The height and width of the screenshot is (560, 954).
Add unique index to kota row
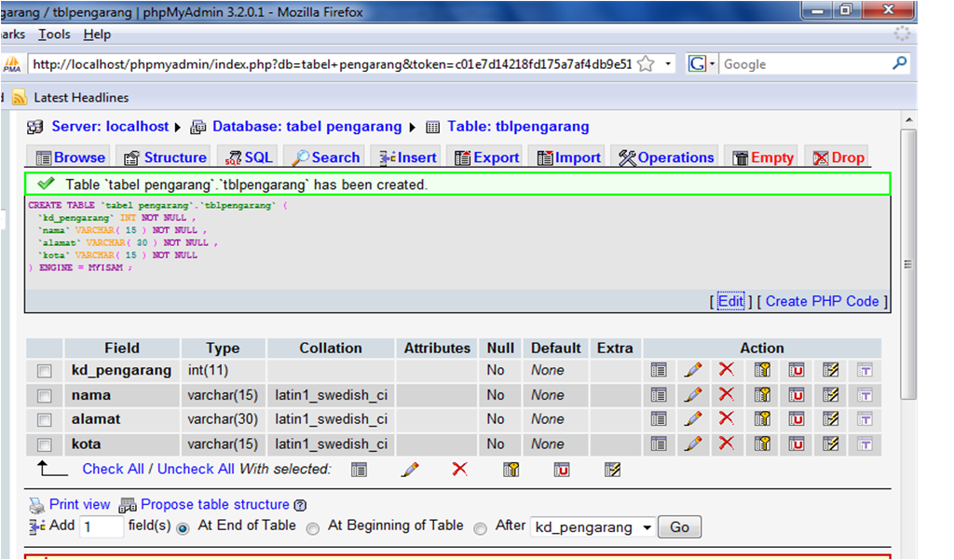(x=796, y=444)
